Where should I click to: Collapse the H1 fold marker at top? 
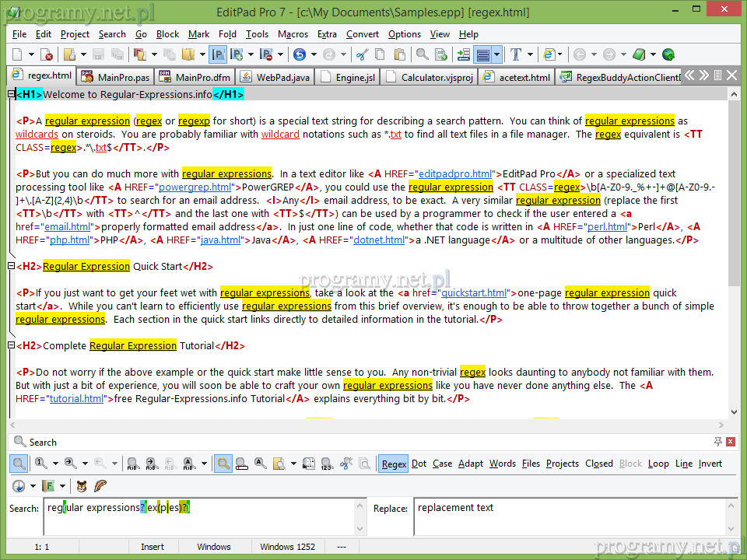[x=11, y=94]
